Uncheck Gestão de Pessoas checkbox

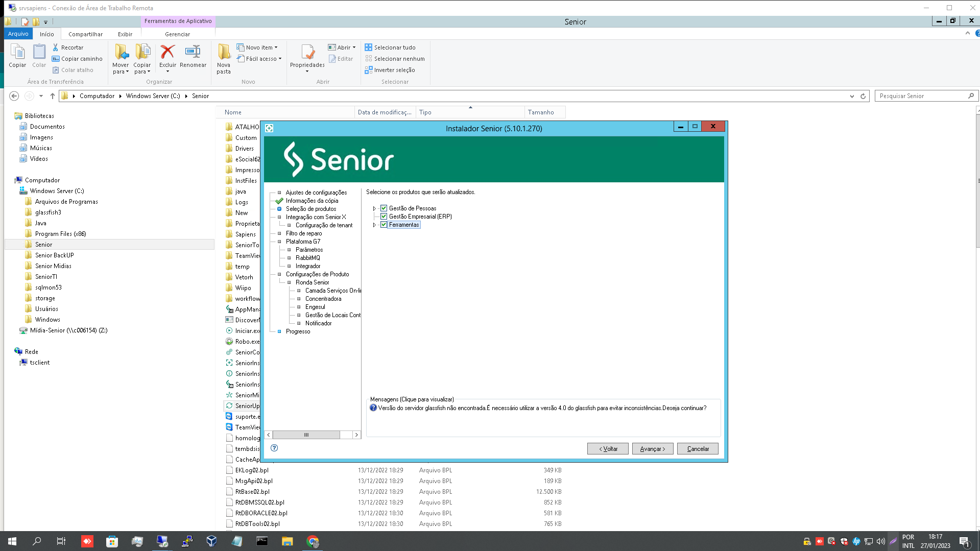tap(384, 208)
